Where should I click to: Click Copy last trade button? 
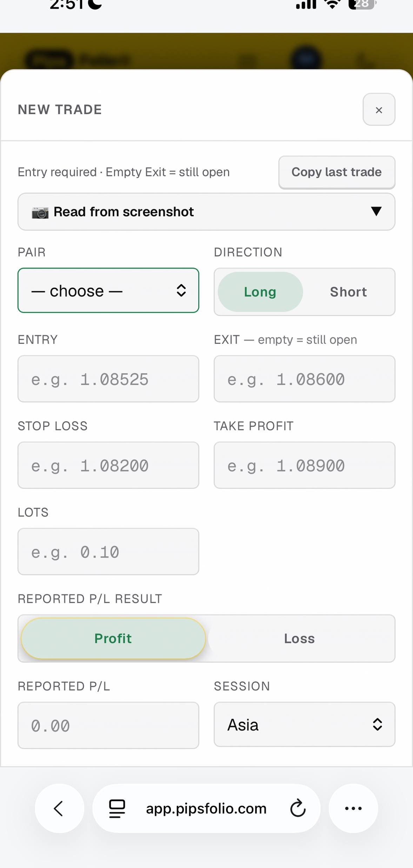coord(337,172)
